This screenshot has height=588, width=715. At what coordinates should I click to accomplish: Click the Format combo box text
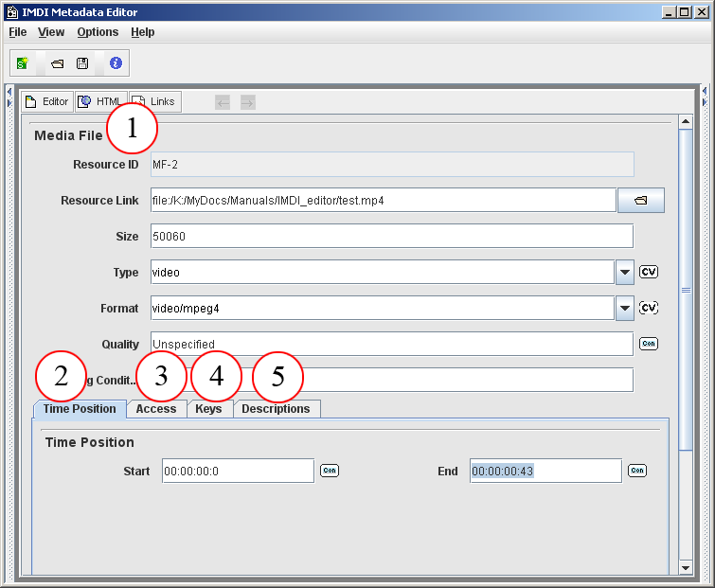383,308
